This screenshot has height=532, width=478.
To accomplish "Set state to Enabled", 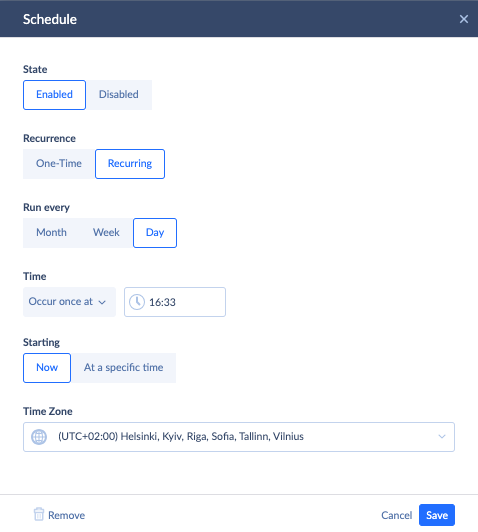I will pyautogui.click(x=54, y=95).
